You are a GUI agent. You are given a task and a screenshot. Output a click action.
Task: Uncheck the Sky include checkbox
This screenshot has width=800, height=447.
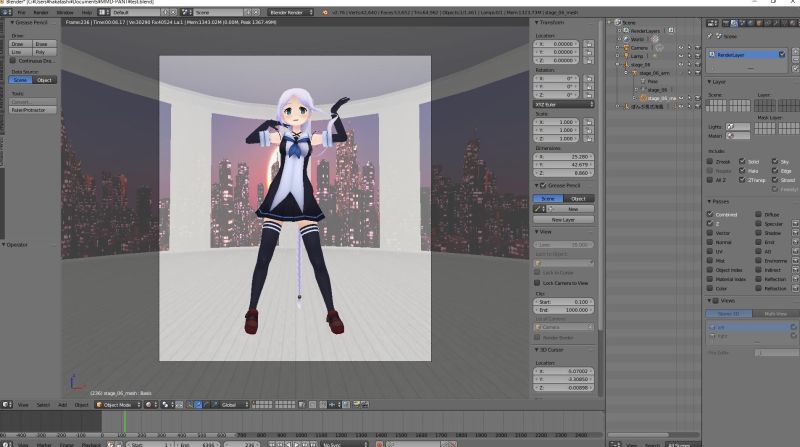tap(775, 161)
